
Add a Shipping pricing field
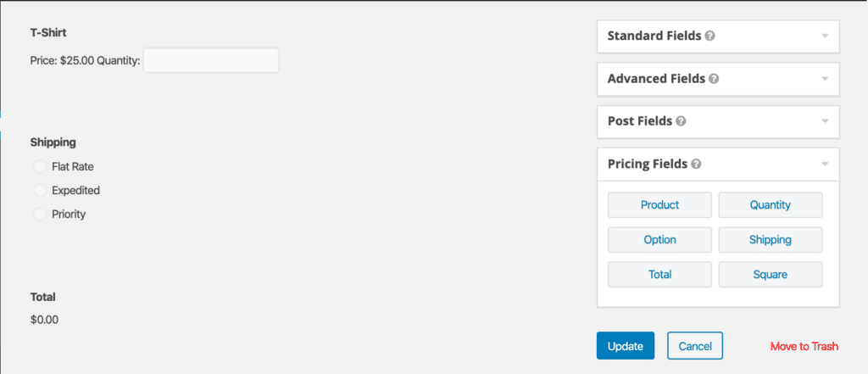771,240
